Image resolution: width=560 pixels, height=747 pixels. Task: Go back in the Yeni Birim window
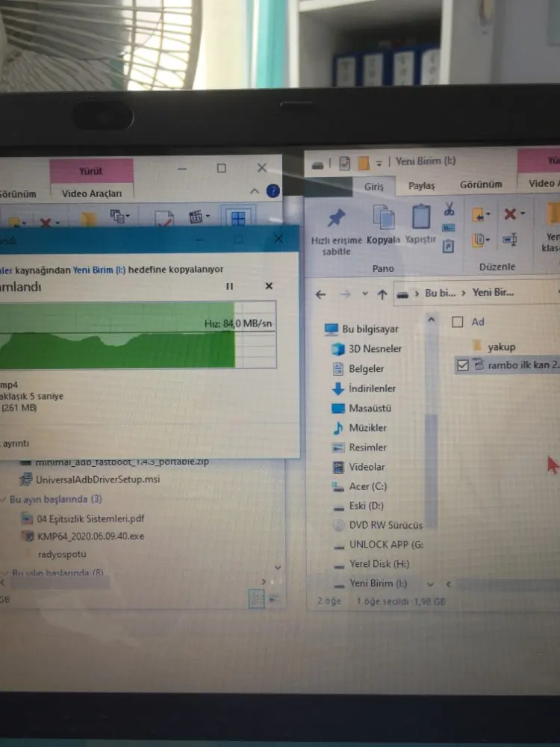click(320, 294)
